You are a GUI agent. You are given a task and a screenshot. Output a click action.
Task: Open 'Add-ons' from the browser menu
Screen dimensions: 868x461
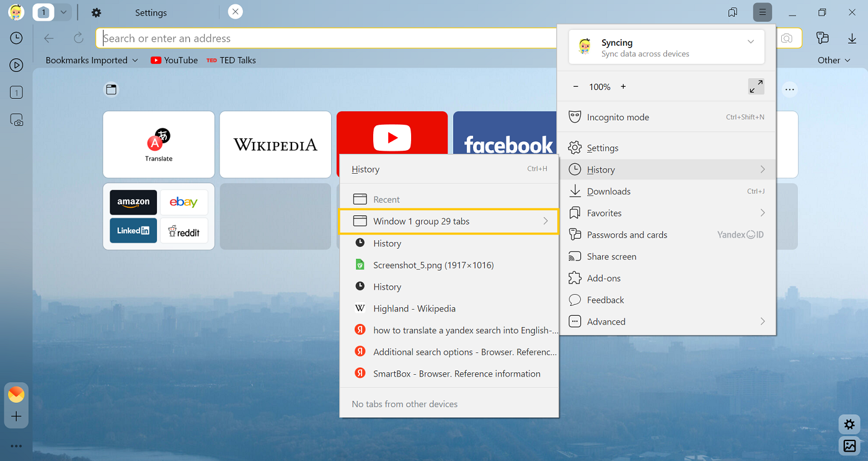coord(604,278)
